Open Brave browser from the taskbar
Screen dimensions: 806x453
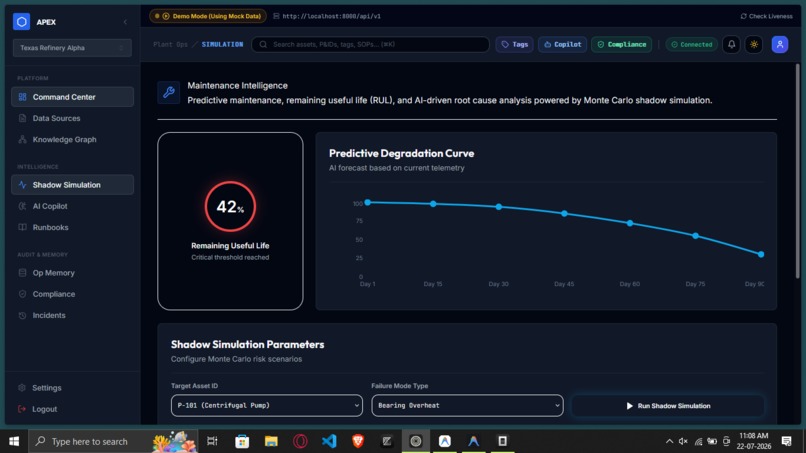coord(358,441)
